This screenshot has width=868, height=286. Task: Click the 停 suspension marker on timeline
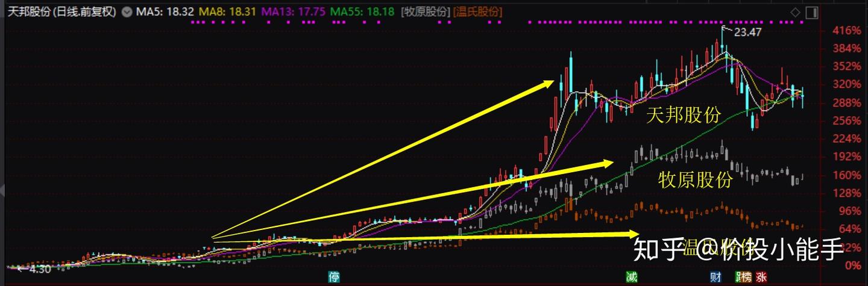point(334,277)
